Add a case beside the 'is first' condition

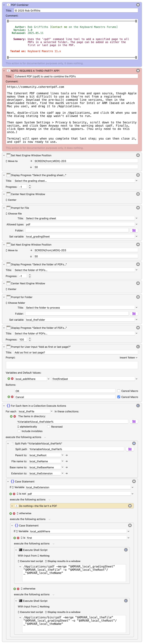pos(15,538)
